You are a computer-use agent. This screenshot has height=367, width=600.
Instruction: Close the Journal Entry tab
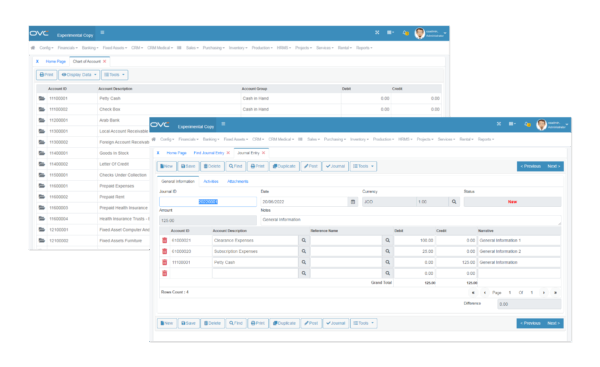(x=263, y=153)
